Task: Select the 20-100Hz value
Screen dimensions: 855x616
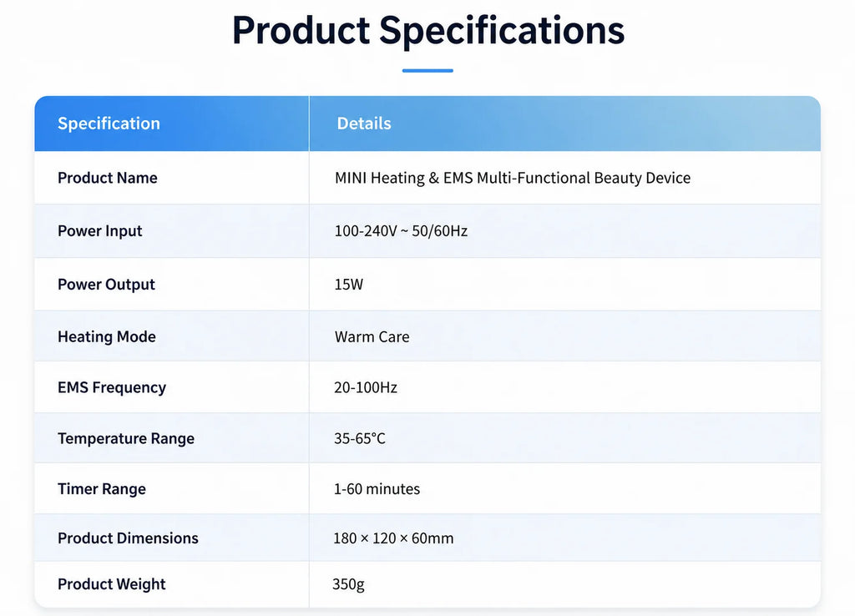Action: pyautogui.click(x=366, y=387)
